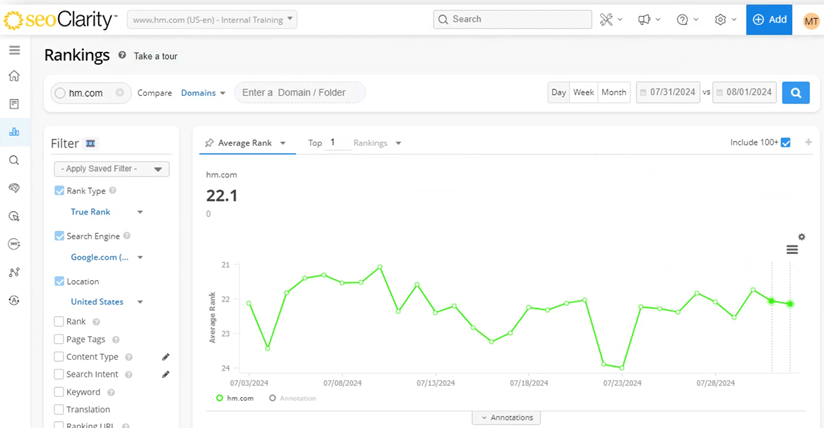
Task: Open the site audit search icon in the sidebar
Action: [x=14, y=216]
